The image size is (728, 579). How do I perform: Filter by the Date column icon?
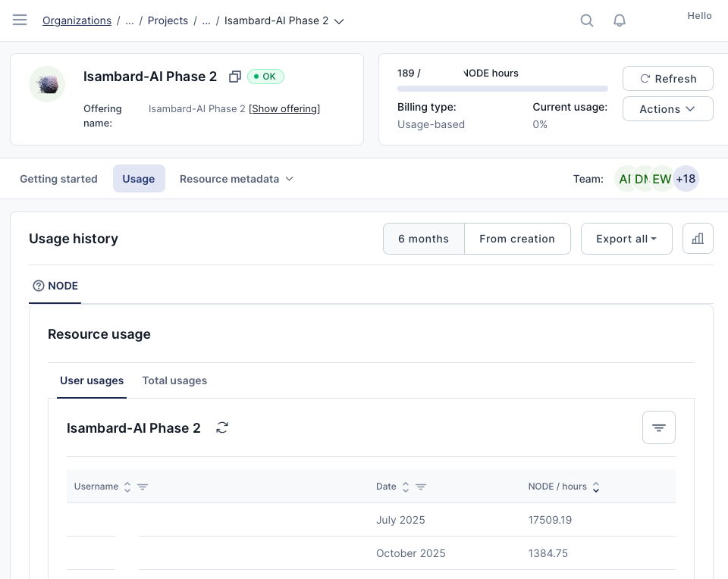pos(421,487)
